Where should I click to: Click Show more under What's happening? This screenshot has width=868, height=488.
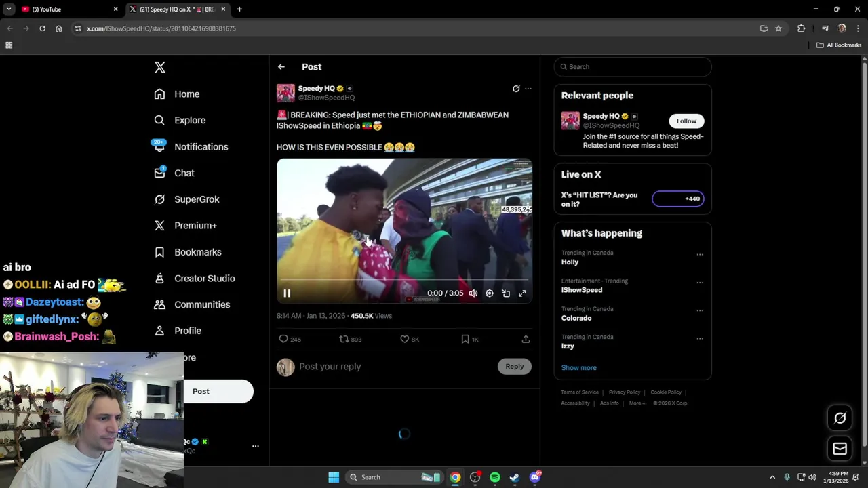[x=579, y=368]
